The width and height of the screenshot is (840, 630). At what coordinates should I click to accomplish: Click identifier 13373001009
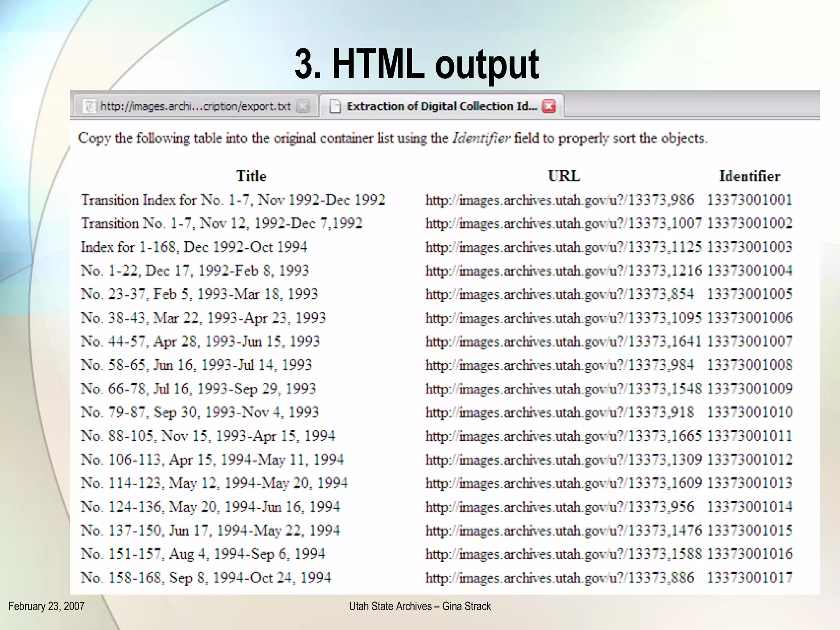[x=749, y=389]
